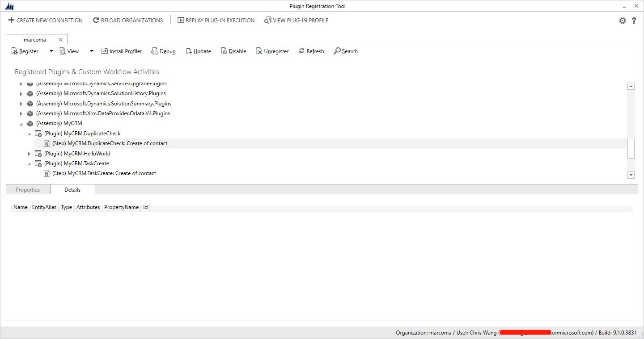Click the Unregister icon
Screen dimensions: 644x339
pyautogui.click(x=259, y=51)
